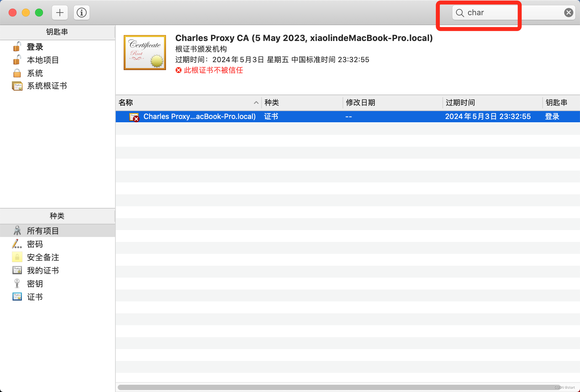Select the 密钥 category
The image size is (580, 392).
coord(58,284)
